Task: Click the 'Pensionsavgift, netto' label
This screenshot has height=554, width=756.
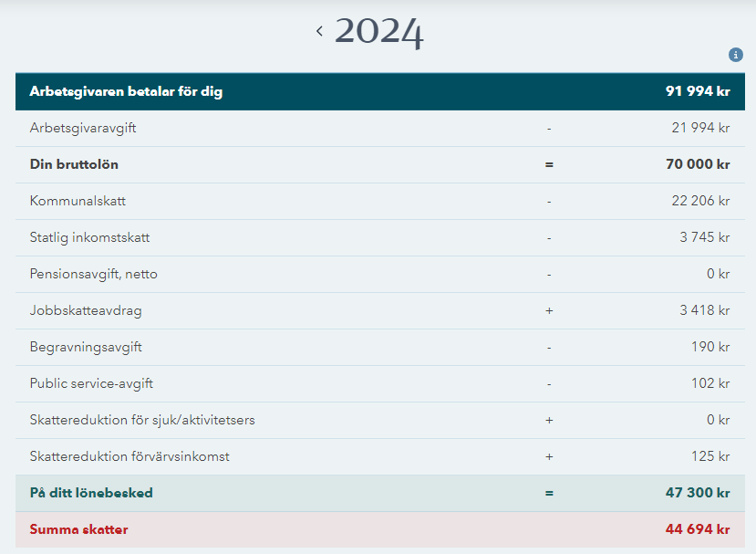Action: click(x=93, y=274)
